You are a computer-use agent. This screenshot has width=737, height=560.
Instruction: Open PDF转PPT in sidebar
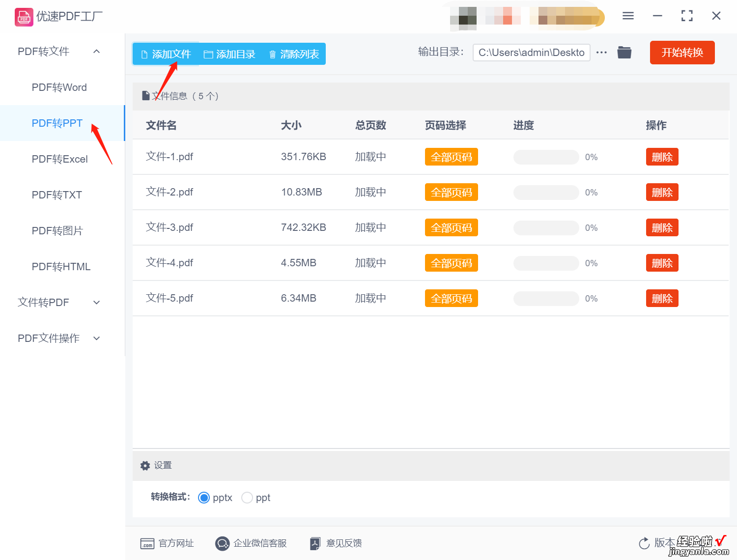click(x=62, y=123)
